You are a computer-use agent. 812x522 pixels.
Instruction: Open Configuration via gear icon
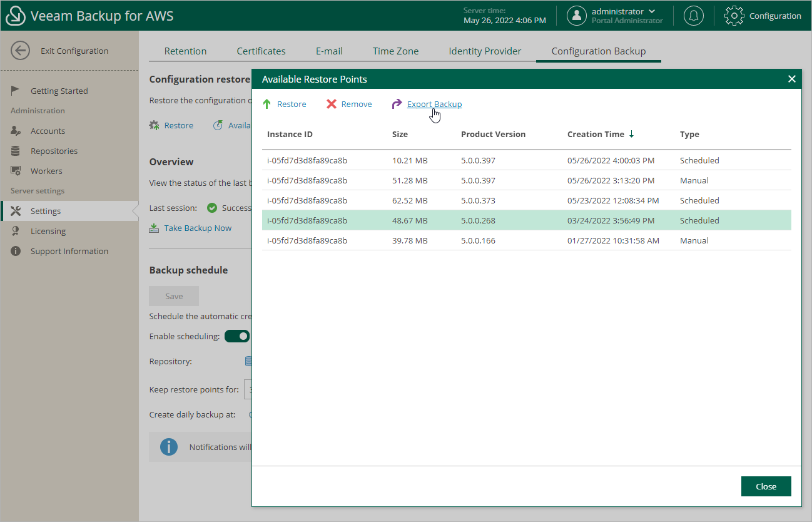tap(734, 16)
